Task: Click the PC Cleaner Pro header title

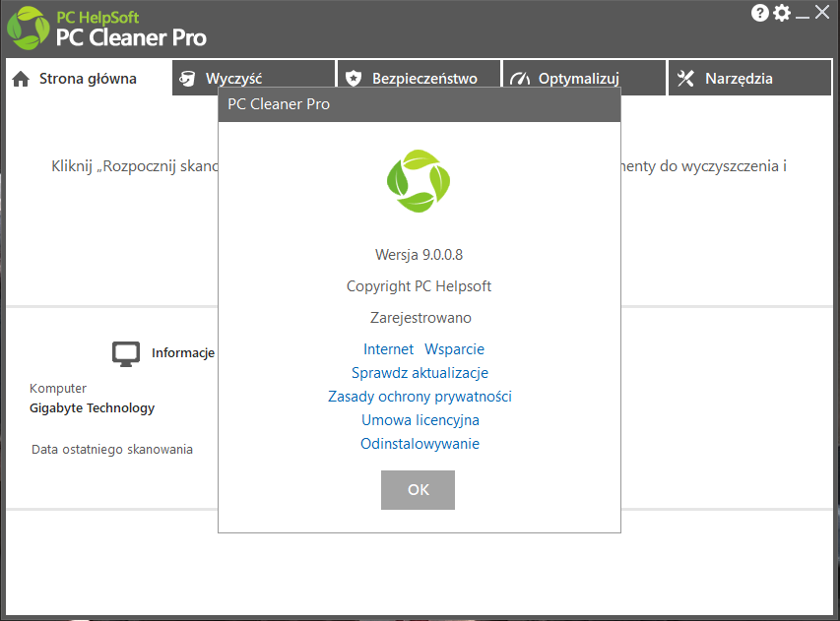Action: click(x=131, y=38)
